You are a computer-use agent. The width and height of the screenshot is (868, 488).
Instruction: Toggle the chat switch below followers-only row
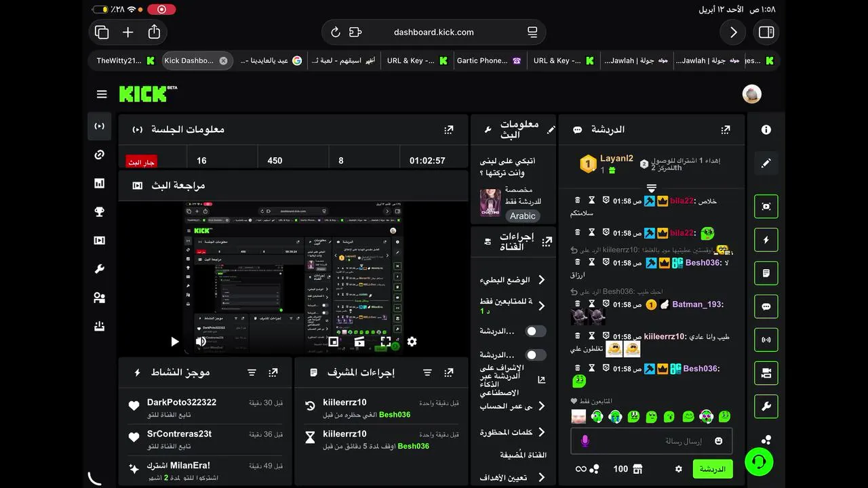(536, 331)
